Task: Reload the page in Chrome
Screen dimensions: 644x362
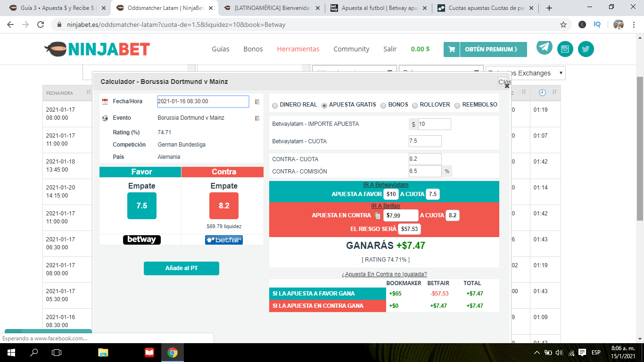Action: click(41, 25)
